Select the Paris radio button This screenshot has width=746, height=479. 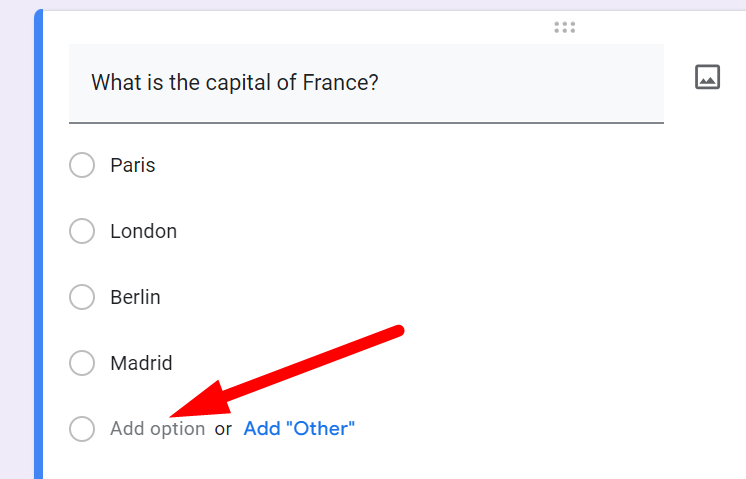[x=82, y=165]
